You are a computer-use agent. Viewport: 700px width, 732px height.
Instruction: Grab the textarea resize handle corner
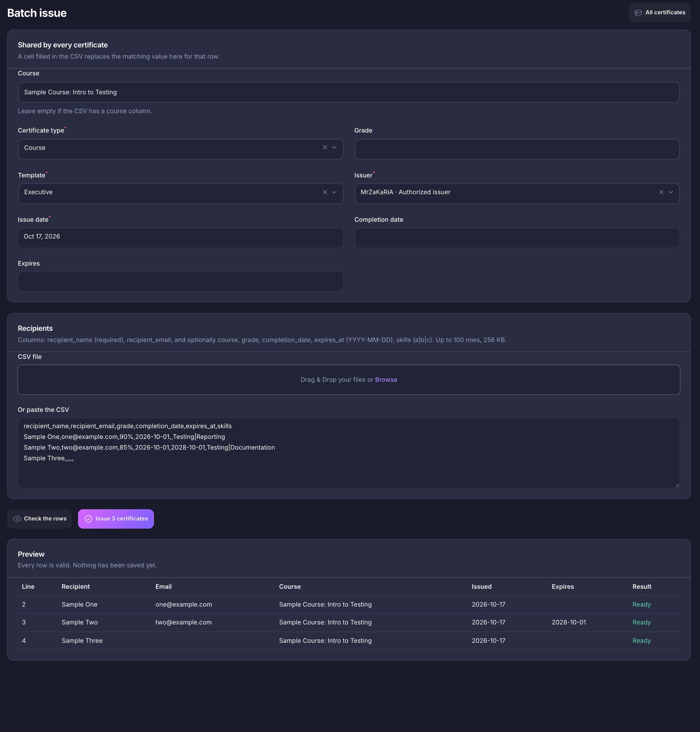click(677, 485)
